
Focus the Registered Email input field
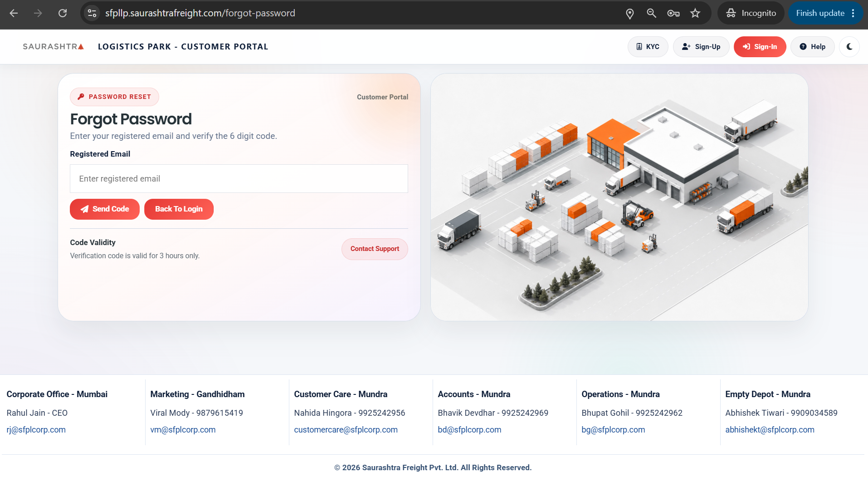(x=239, y=179)
